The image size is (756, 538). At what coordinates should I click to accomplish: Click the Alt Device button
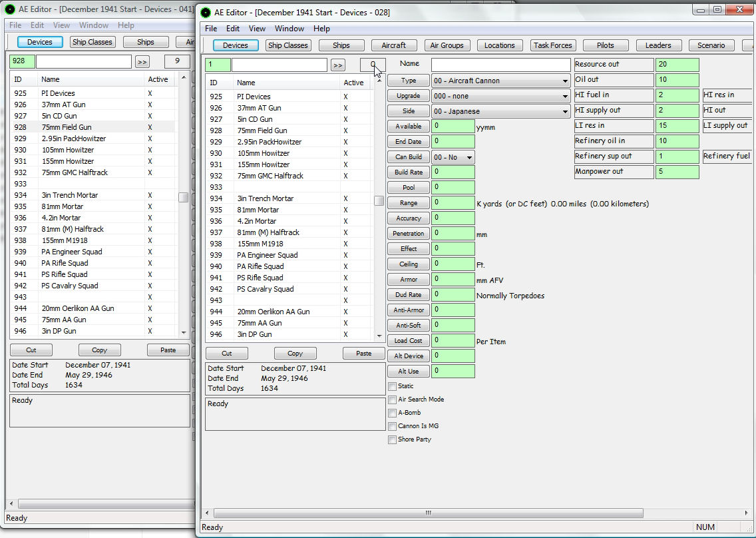click(x=409, y=356)
